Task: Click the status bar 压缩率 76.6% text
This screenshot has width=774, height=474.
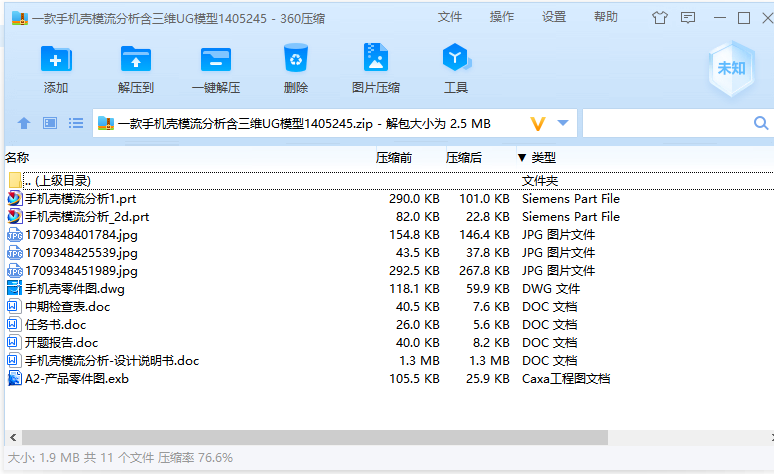Action: (195, 458)
